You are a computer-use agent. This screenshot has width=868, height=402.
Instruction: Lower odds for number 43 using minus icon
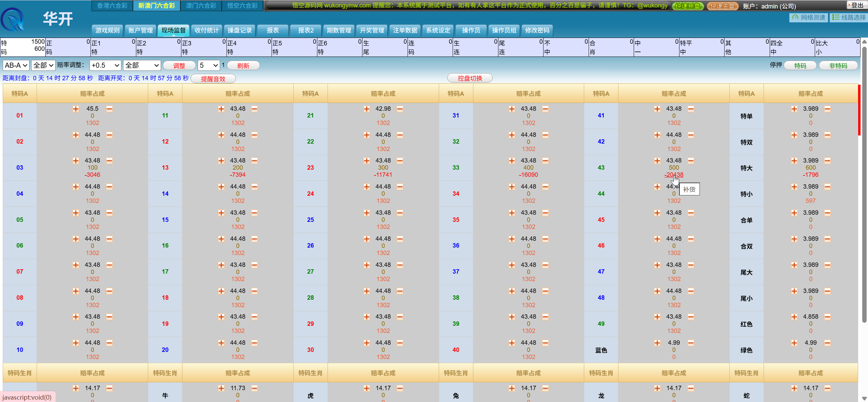(691, 161)
